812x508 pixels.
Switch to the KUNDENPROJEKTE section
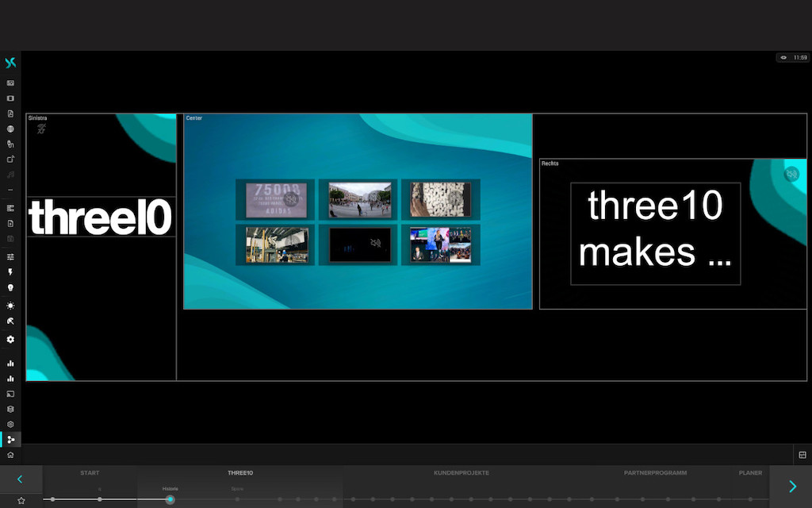click(462, 473)
